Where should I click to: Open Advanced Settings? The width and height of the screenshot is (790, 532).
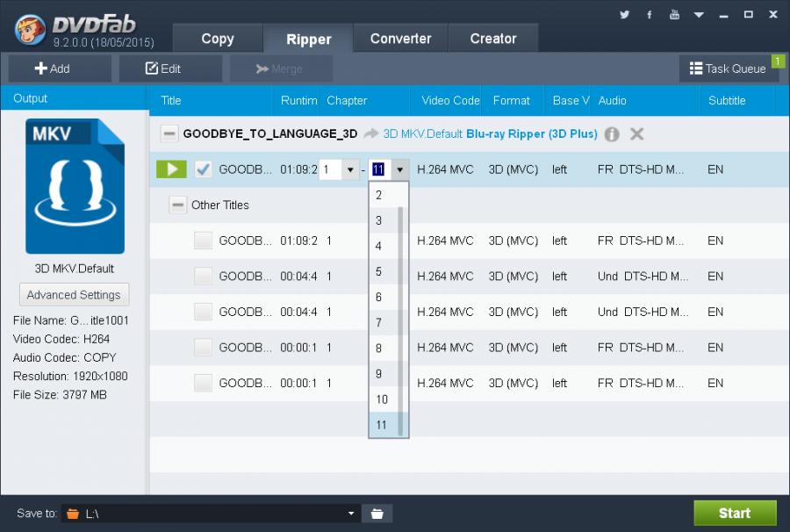pyautogui.click(x=74, y=295)
